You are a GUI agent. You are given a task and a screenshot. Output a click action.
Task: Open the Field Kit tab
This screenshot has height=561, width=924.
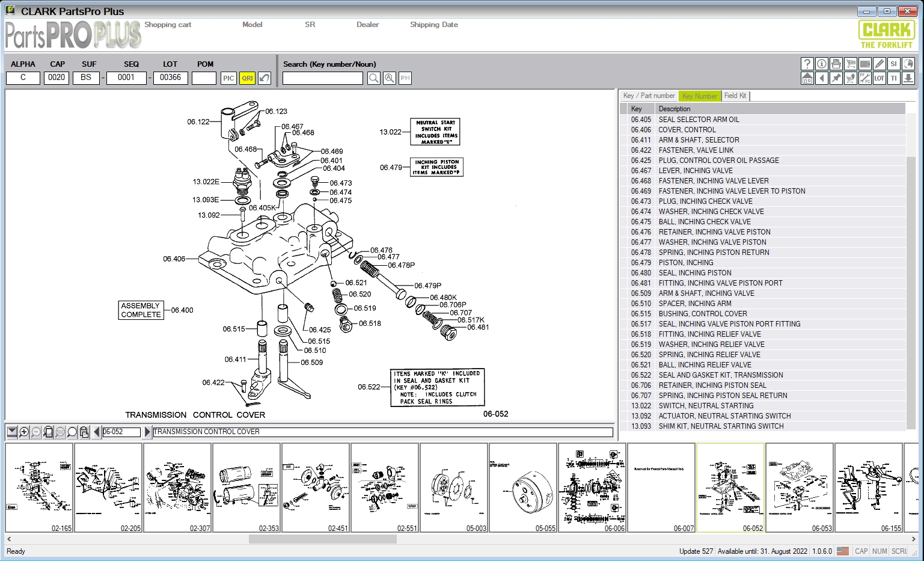[735, 96]
